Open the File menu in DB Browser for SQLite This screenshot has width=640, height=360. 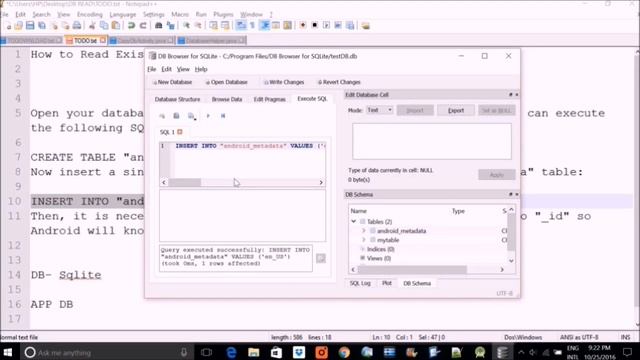tap(151, 69)
